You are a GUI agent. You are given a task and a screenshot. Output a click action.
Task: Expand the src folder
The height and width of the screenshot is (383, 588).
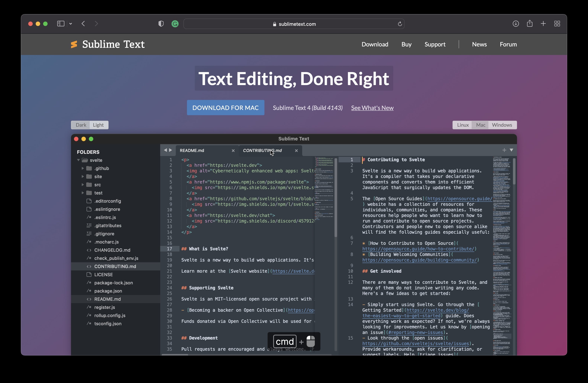(83, 185)
